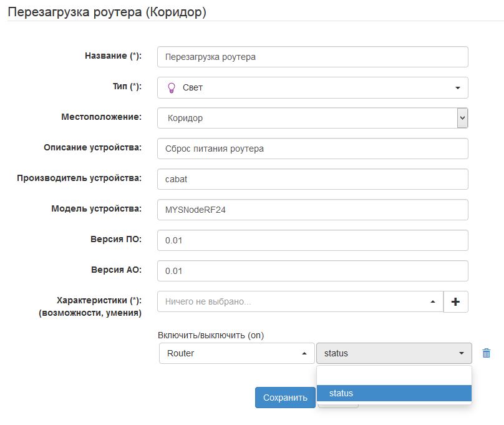Collapse the status dropdown arrow
The width and height of the screenshot is (504, 425).
click(x=460, y=353)
